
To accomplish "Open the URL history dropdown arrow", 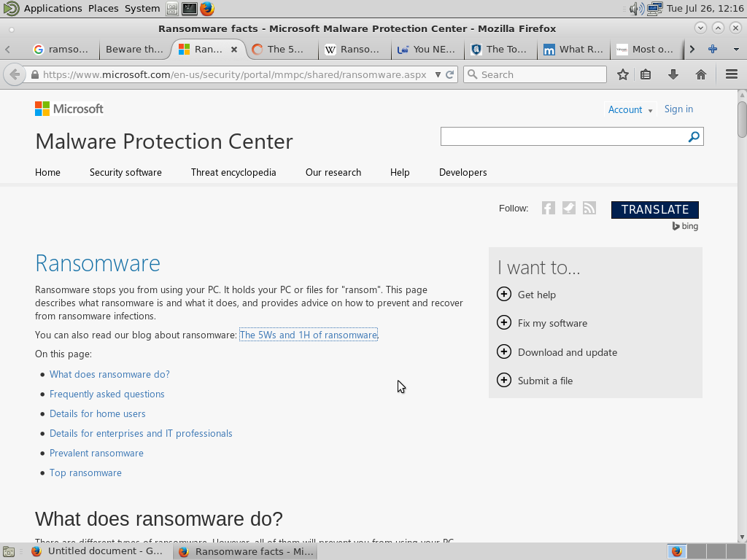I will click(438, 74).
